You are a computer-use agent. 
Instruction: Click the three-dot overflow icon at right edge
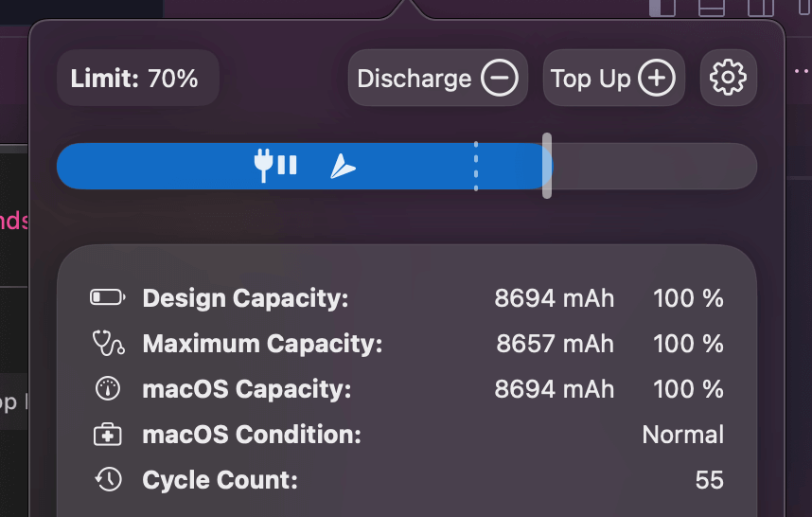click(x=802, y=71)
